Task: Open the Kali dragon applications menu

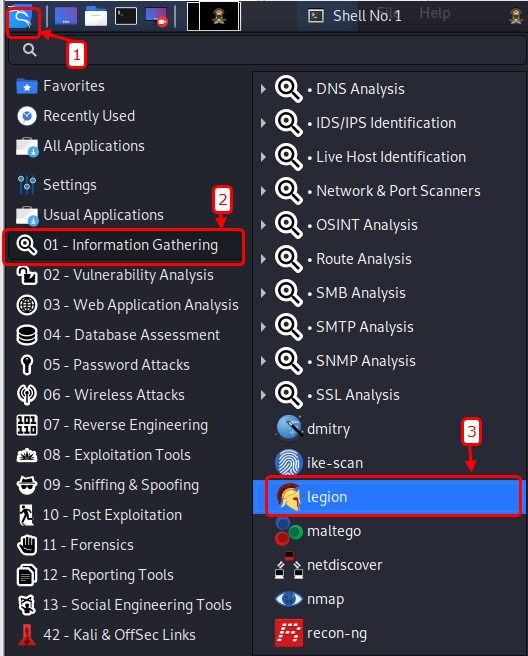Action: click(21, 18)
